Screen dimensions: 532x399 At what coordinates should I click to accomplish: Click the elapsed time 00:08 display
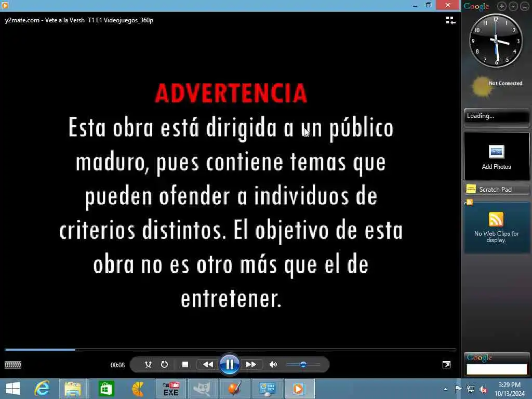[117, 365]
